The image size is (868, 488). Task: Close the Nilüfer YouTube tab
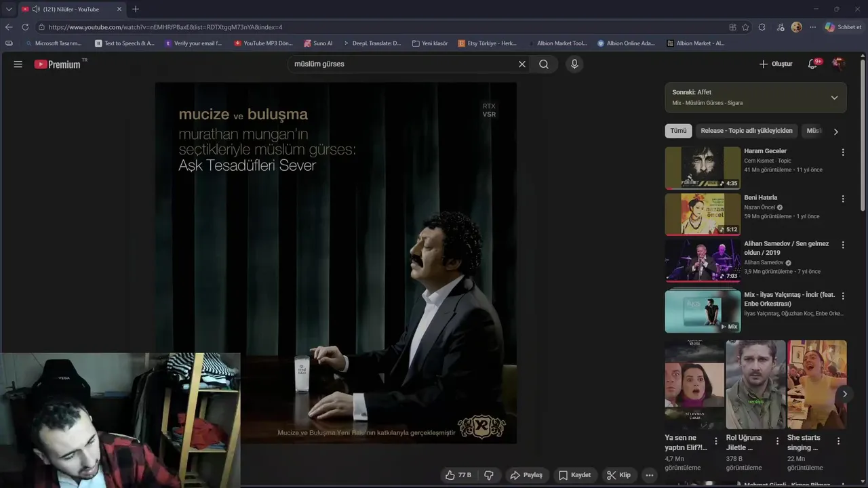[x=119, y=9]
